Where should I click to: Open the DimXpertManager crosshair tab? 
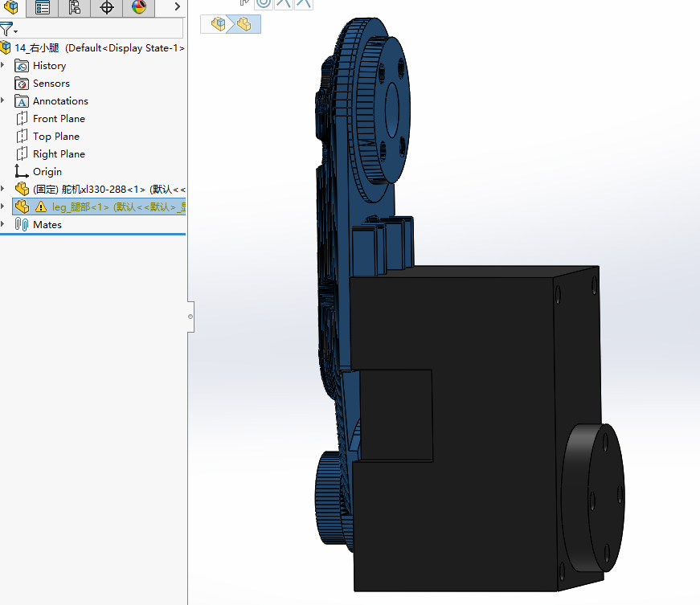point(107,7)
